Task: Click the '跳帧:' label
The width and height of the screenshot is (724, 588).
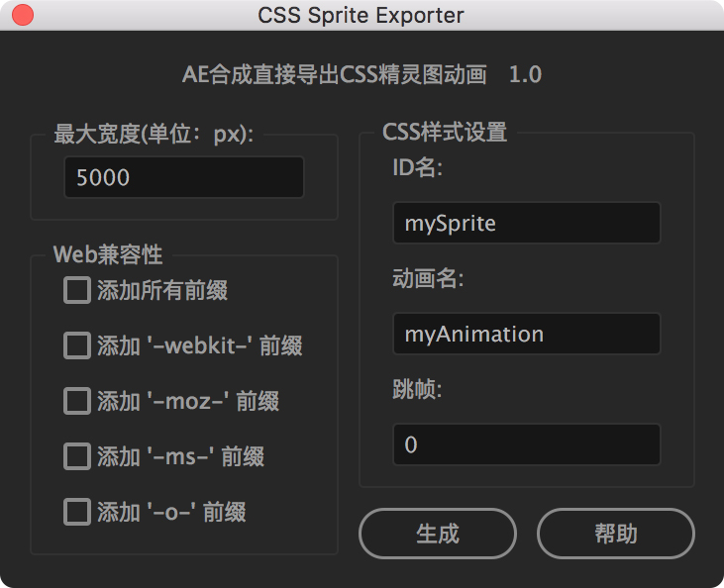Action: (417, 389)
